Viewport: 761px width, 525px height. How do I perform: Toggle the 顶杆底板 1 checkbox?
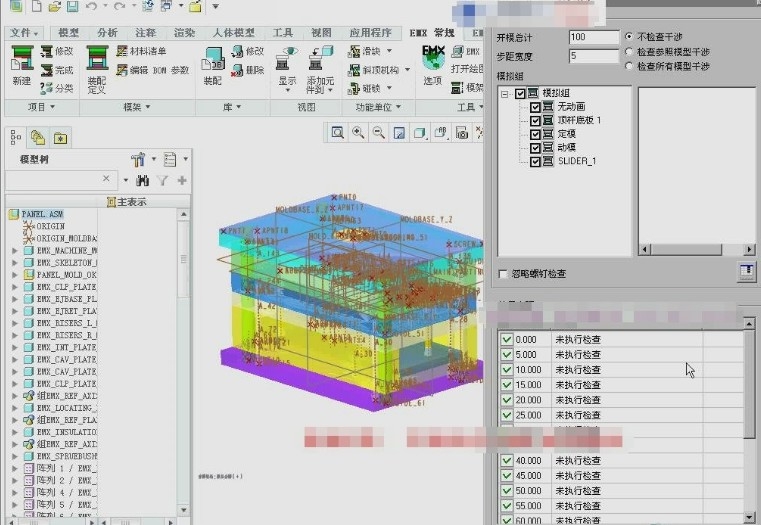[x=535, y=120]
